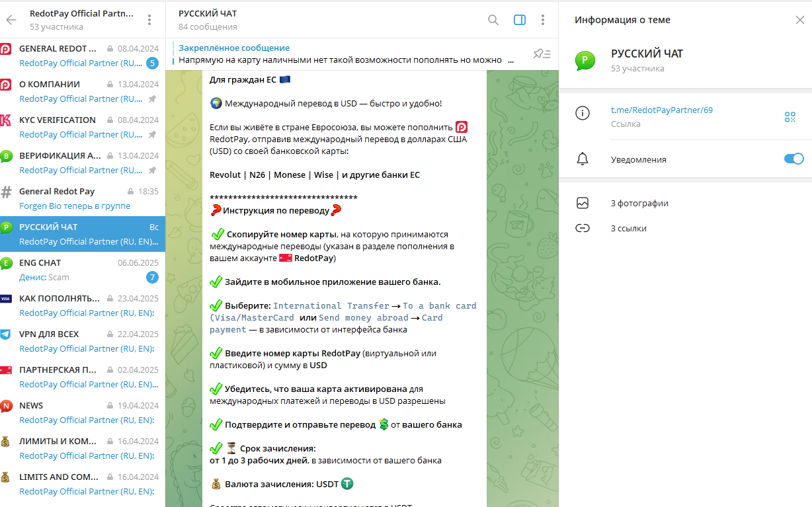Image resolution: width=812 pixels, height=507 pixels.
Task: Click the red card icon of ПАРТНЕРСКАЯ П...
Action: (5, 370)
